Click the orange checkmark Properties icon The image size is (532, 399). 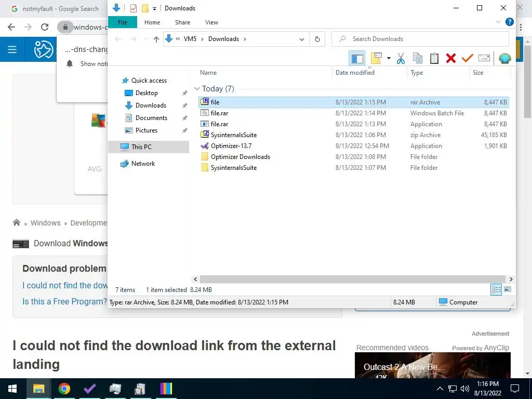[467, 58]
